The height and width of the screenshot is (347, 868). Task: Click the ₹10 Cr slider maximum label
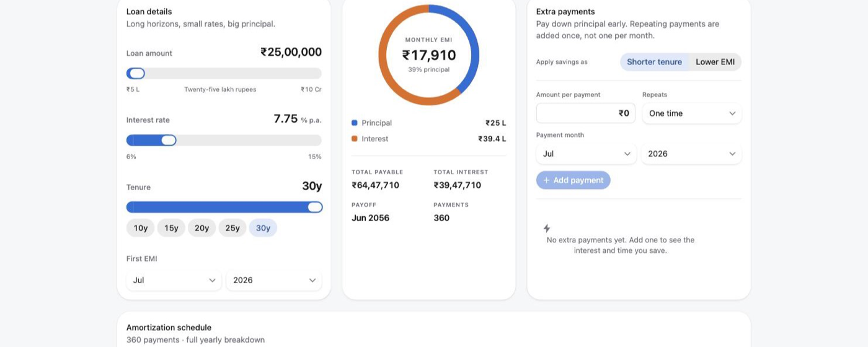(311, 89)
